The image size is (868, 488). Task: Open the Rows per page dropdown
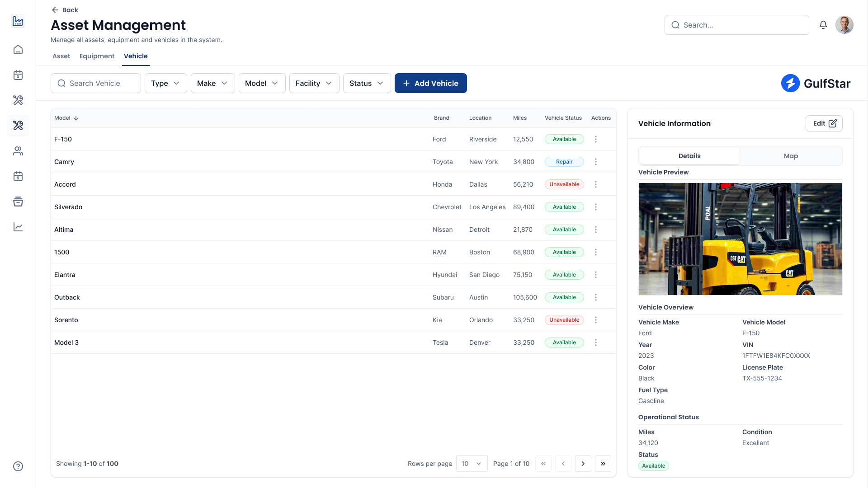pos(472,464)
